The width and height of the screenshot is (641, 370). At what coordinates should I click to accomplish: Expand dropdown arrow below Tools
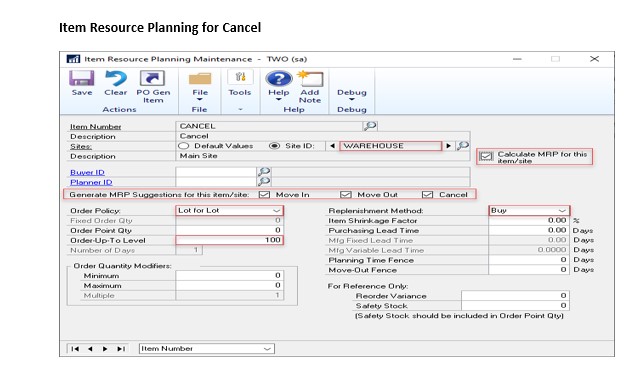(x=240, y=110)
